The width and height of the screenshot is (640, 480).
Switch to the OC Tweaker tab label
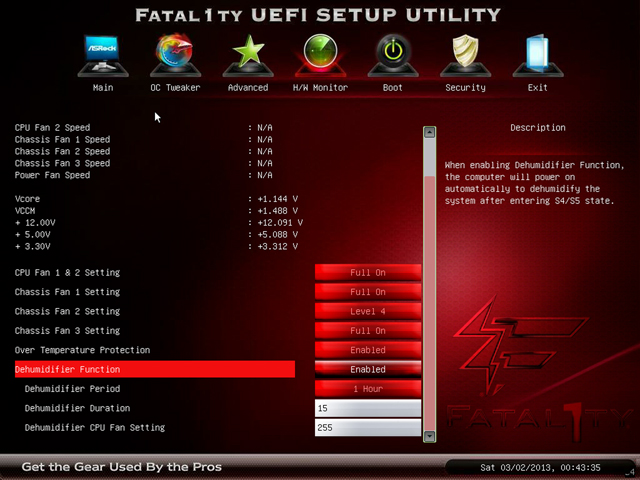[175, 87]
